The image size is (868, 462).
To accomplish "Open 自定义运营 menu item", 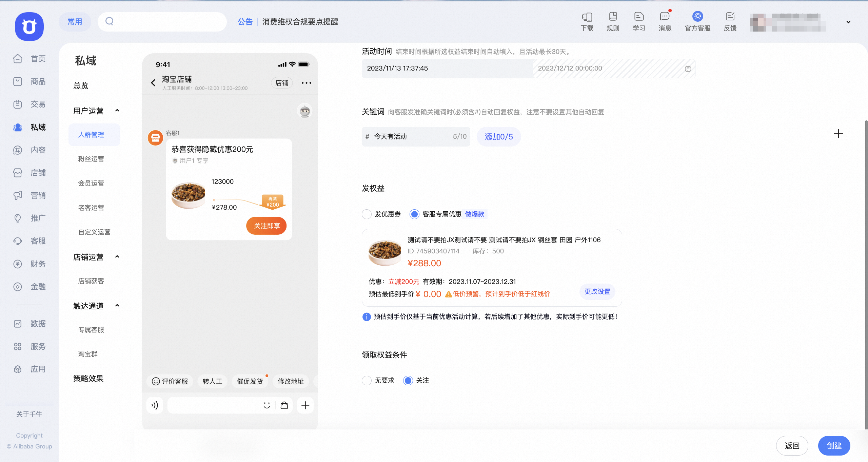I will click(94, 232).
